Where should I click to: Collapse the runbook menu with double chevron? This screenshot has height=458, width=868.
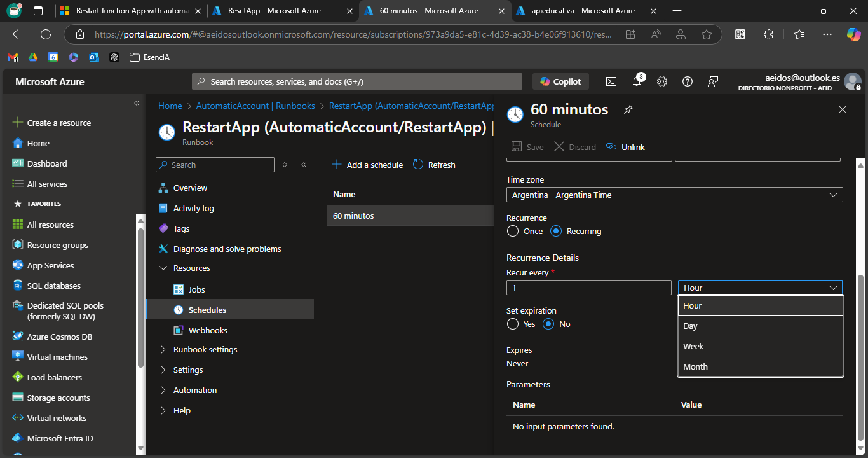(304, 165)
